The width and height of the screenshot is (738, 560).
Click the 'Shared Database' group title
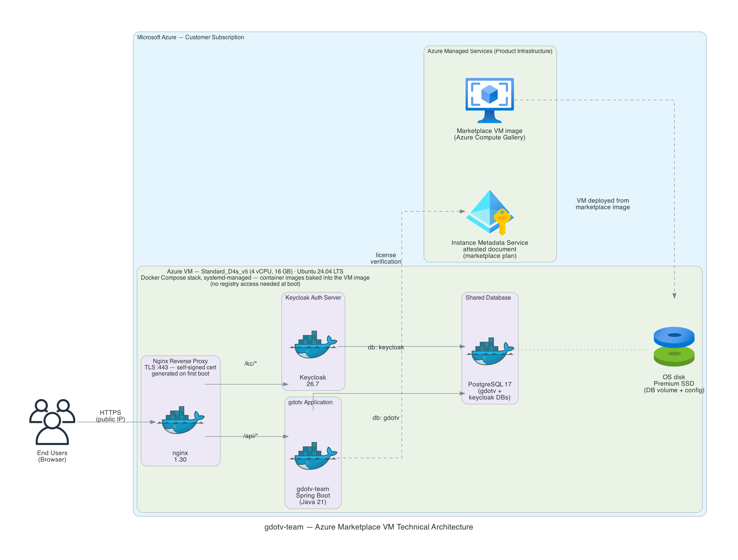[488, 297]
